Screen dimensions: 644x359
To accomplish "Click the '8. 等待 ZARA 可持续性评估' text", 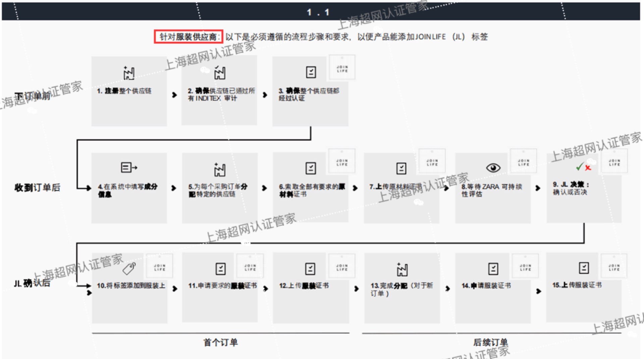I will tap(492, 190).
